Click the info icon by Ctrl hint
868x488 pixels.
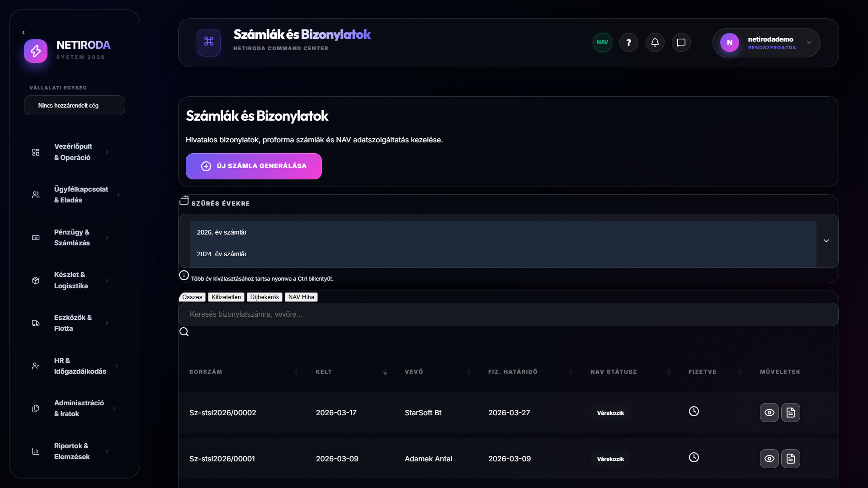pos(184,275)
